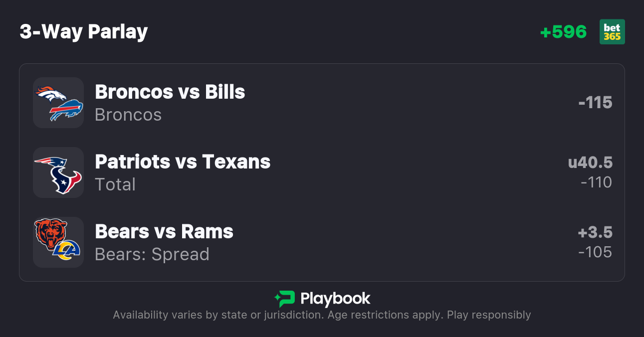Image resolution: width=644 pixels, height=337 pixels.
Task: Click the 3-Way Parlay heading
Action: [84, 32]
